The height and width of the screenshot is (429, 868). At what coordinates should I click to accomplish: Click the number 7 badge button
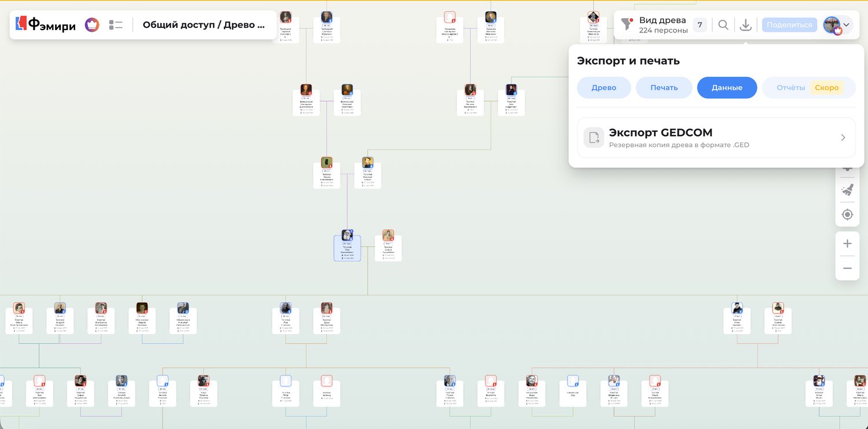click(x=700, y=25)
